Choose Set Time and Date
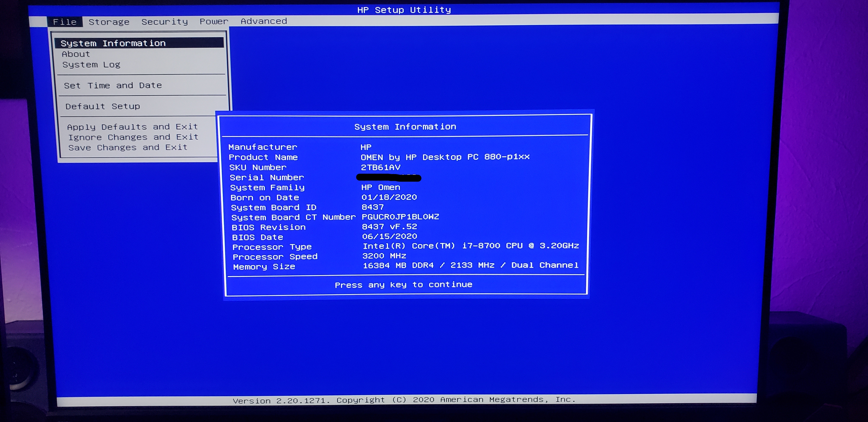Viewport: 868px width, 422px height. [113, 85]
